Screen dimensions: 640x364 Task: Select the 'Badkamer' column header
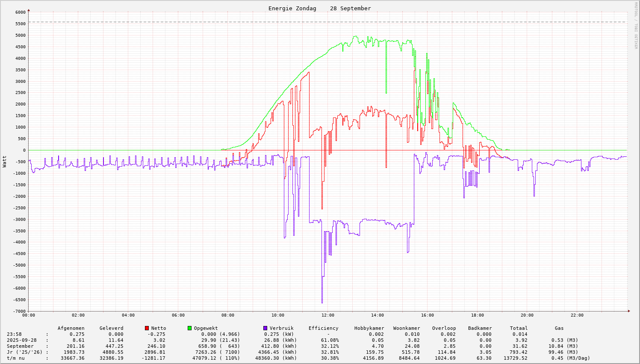pos(480,328)
